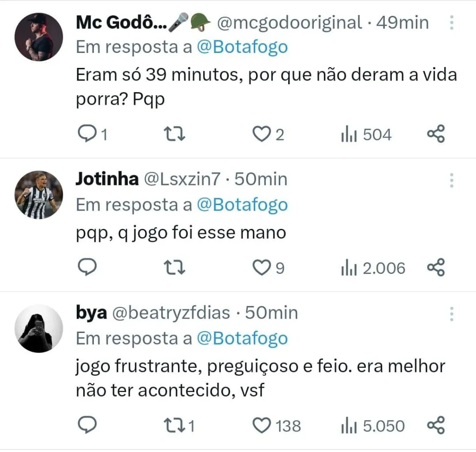Open @mcgodooriginal profile handle
Image resolution: width=476 pixels, height=452 pixels.
click(x=289, y=22)
